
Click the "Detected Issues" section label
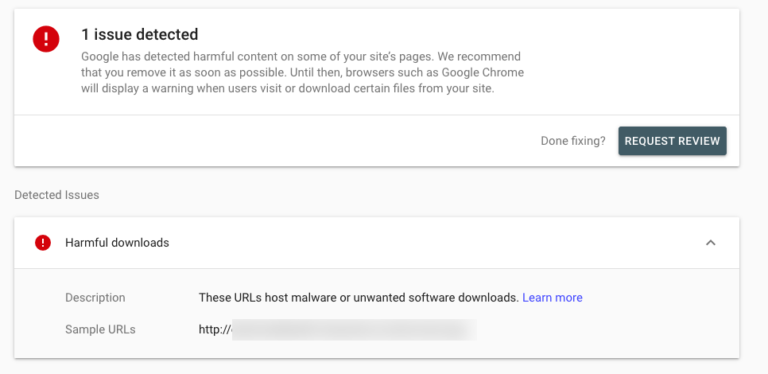pyautogui.click(x=57, y=195)
